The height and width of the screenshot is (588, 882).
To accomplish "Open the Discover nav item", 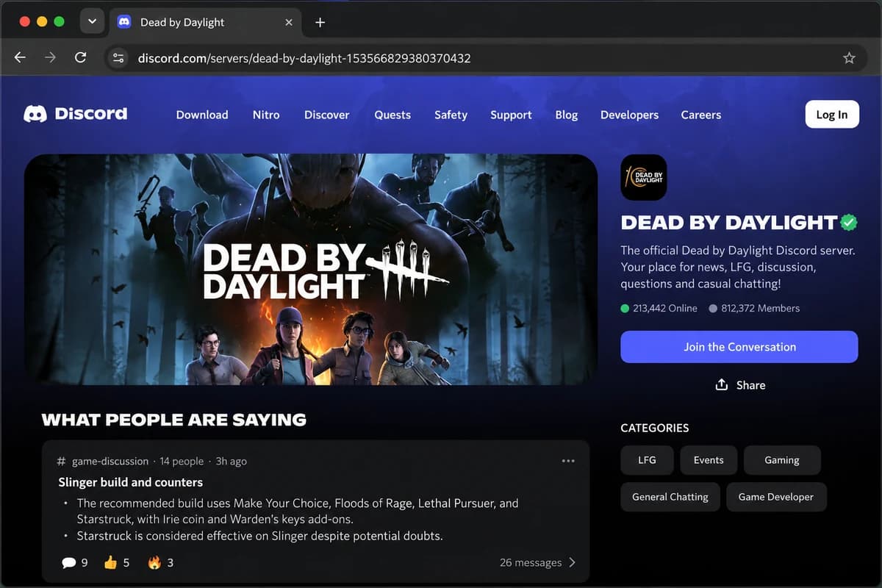I will pos(327,115).
